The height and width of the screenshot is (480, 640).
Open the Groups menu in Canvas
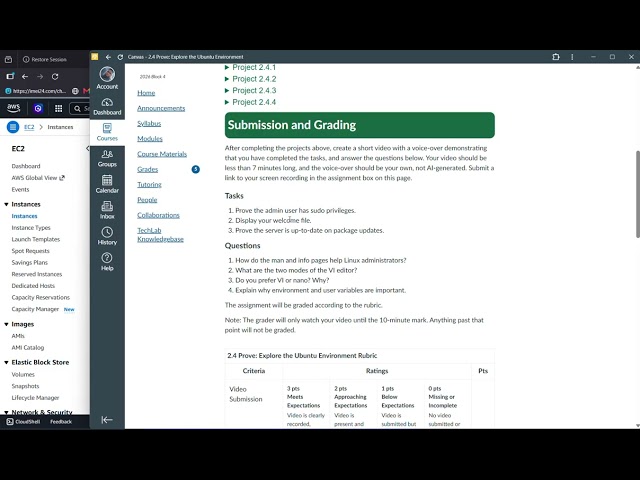click(x=107, y=159)
